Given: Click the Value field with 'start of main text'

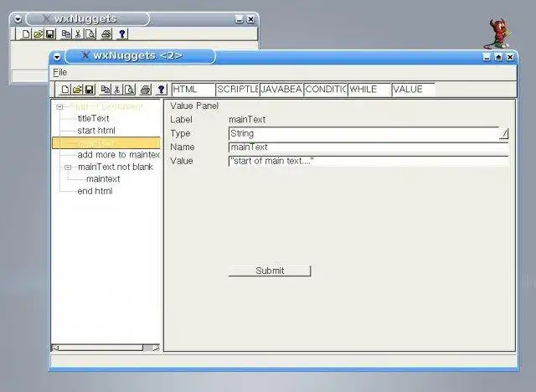Looking at the screenshot, I should pos(368,161).
